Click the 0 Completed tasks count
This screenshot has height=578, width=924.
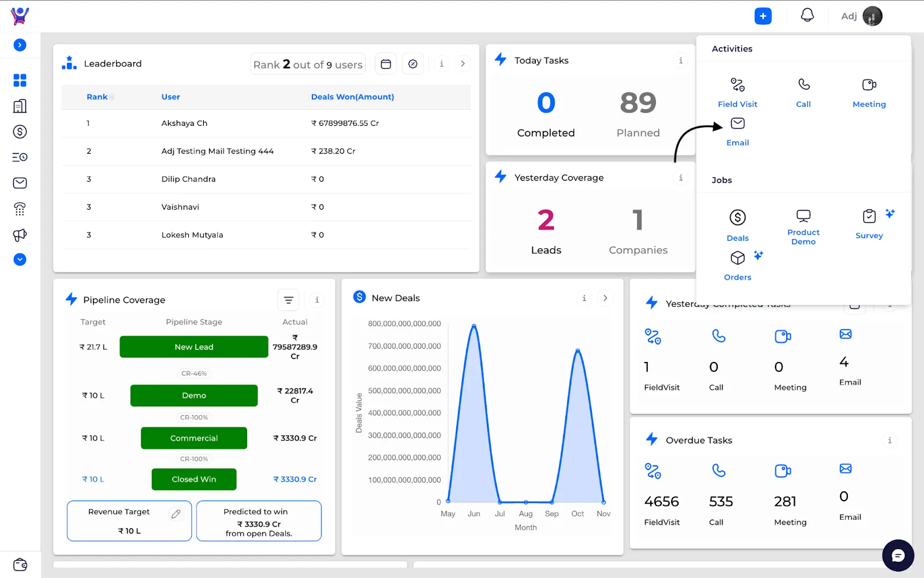[x=546, y=103]
